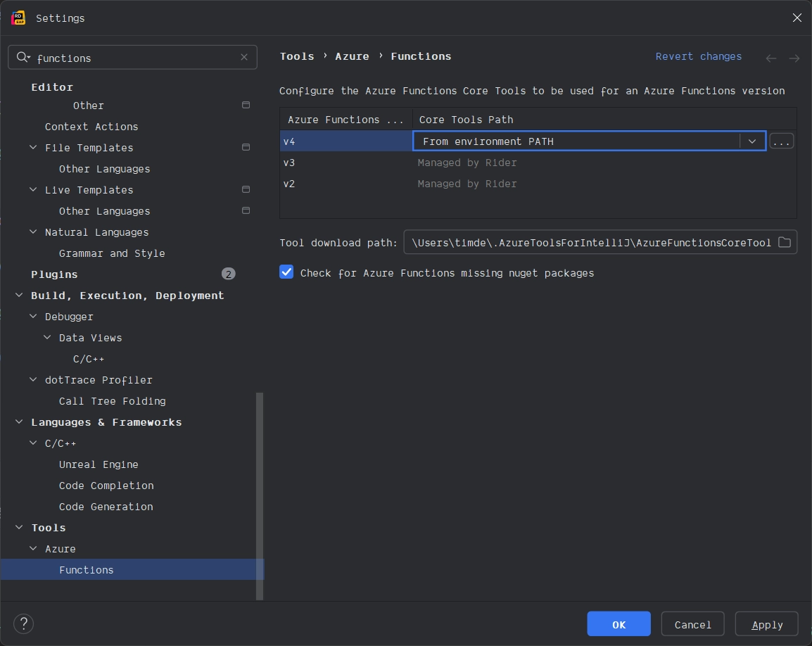This screenshot has height=646, width=812.
Task: Click the Apply button
Action: click(x=766, y=624)
